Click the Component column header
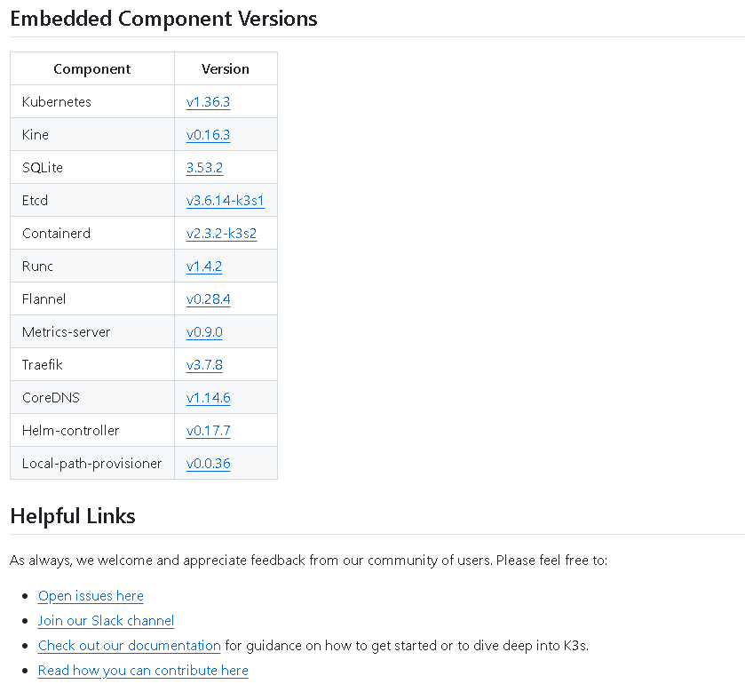745x700 pixels. click(92, 69)
